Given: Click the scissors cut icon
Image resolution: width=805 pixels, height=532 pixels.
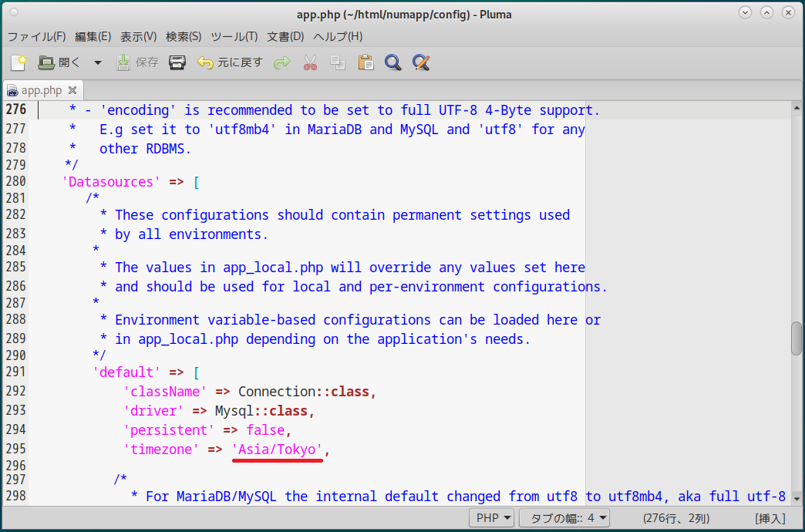Looking at the screenshot, I should tap(311, 62).
